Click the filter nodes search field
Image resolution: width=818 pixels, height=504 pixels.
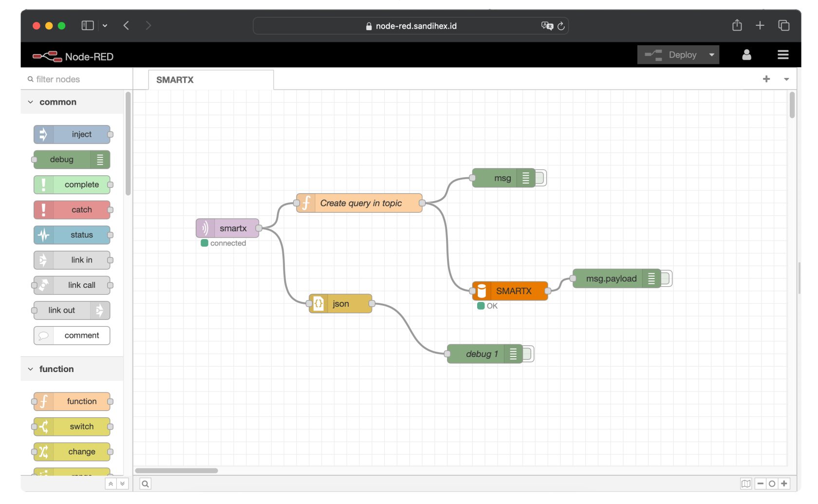(77, 79)
